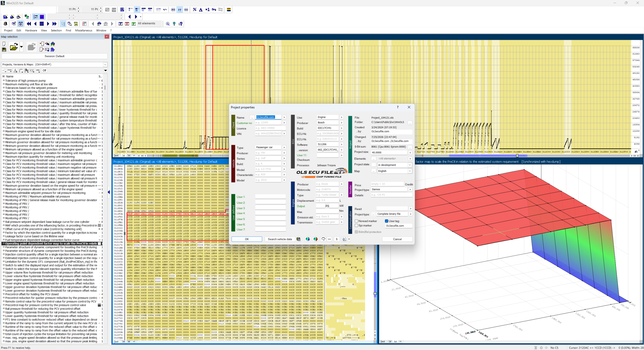Click the F window button in toolbar
Viewport: 644px width, 350px height.
[x=120, y=24]
